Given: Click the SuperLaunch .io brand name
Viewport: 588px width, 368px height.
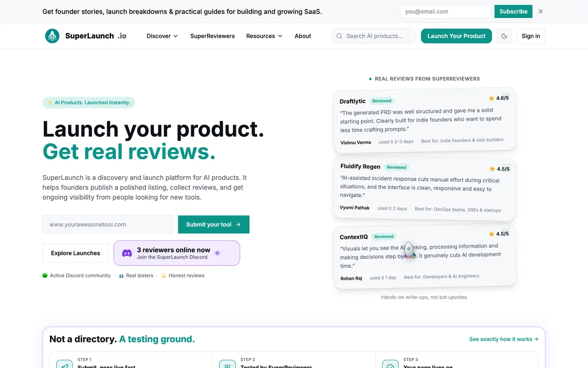Looking at the screenshot, I should [96, 36].
